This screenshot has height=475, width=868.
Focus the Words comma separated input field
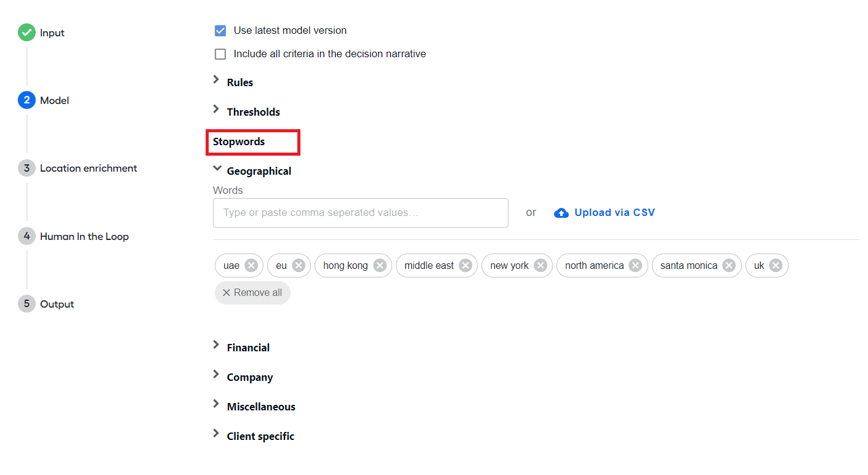coord(361,213)
